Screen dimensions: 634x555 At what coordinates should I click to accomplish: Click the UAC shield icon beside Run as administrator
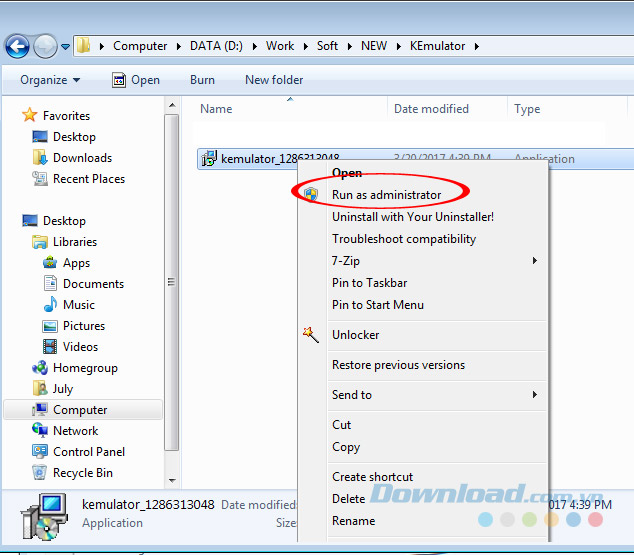[311, 194]
